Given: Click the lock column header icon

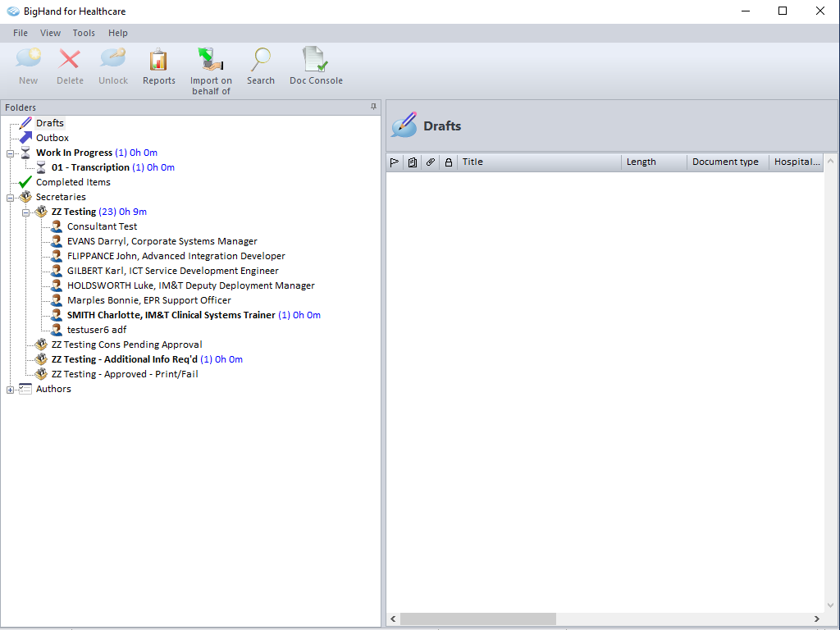Looking at the screenshot, I should (449, 162).
